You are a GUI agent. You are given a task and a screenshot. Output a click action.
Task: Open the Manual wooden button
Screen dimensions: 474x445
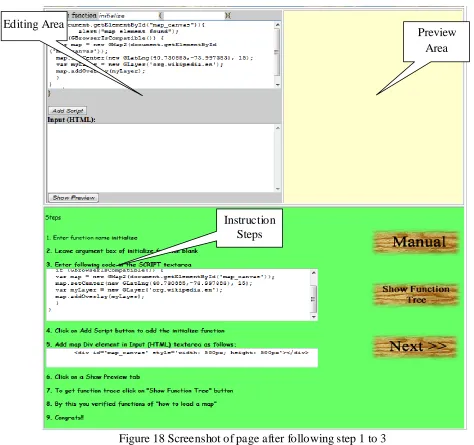pyautogui.click(x=416, y=242)
